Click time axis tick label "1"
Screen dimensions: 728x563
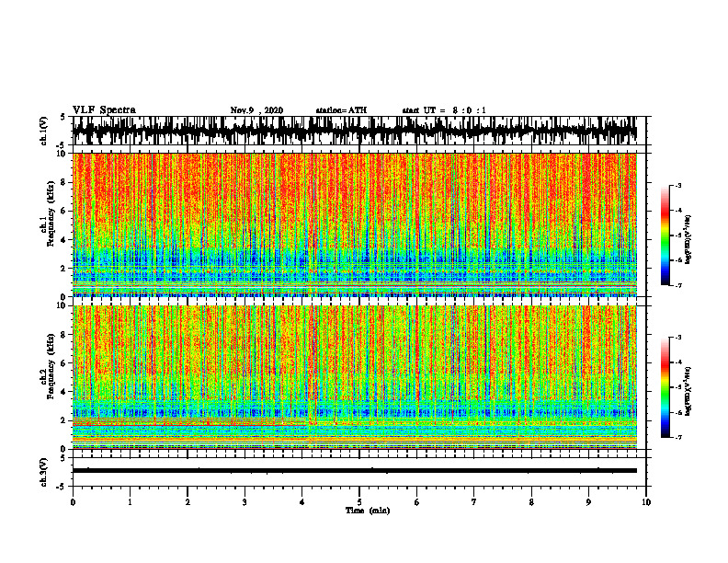pyautogui.click(x=130, y=502)
